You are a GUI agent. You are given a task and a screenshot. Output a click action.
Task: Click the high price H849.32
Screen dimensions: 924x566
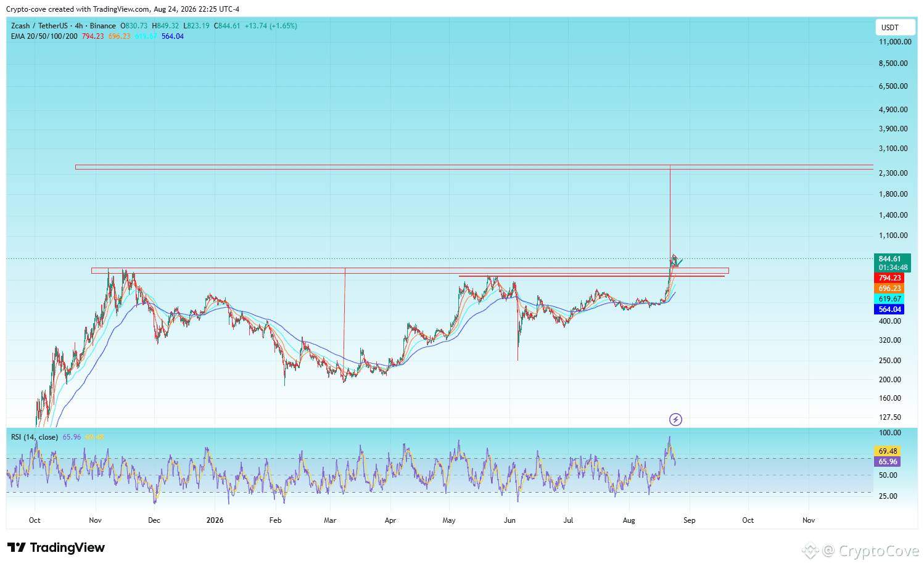165,26
